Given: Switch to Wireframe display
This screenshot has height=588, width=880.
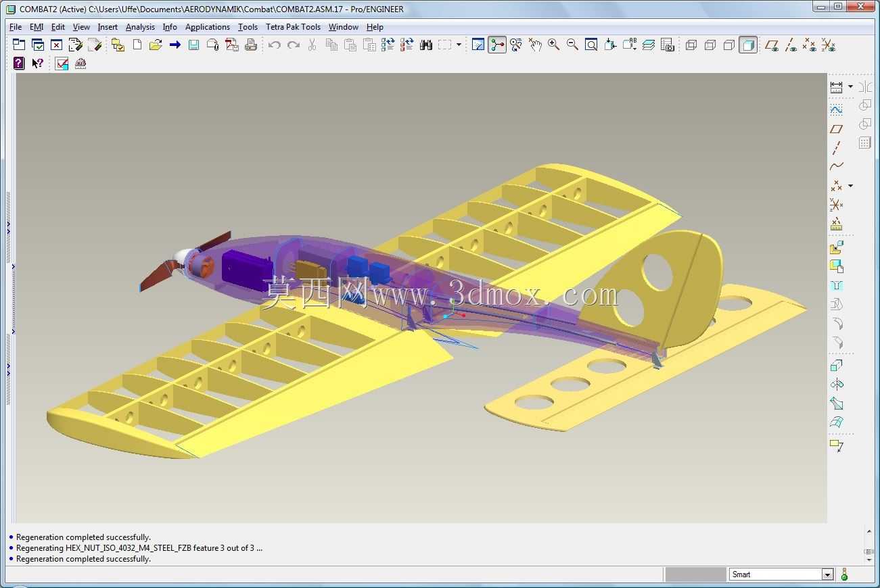Looking at the screenshot, I should 691,45.
